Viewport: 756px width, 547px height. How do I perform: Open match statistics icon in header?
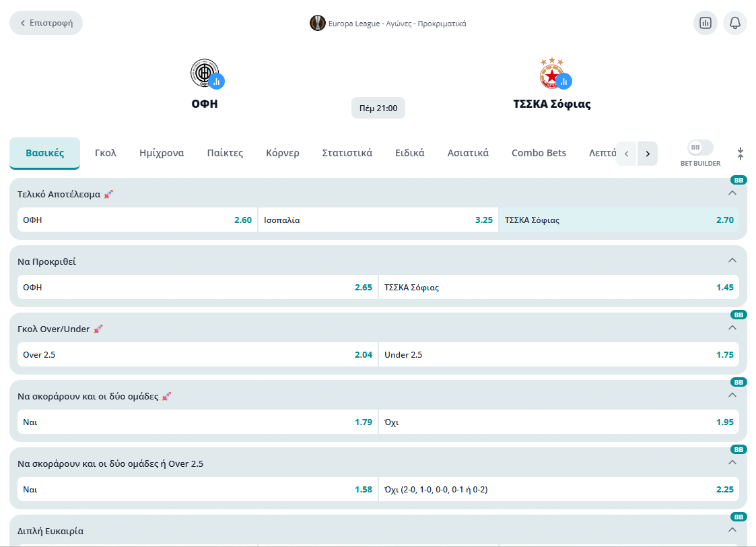pos(705,23)
